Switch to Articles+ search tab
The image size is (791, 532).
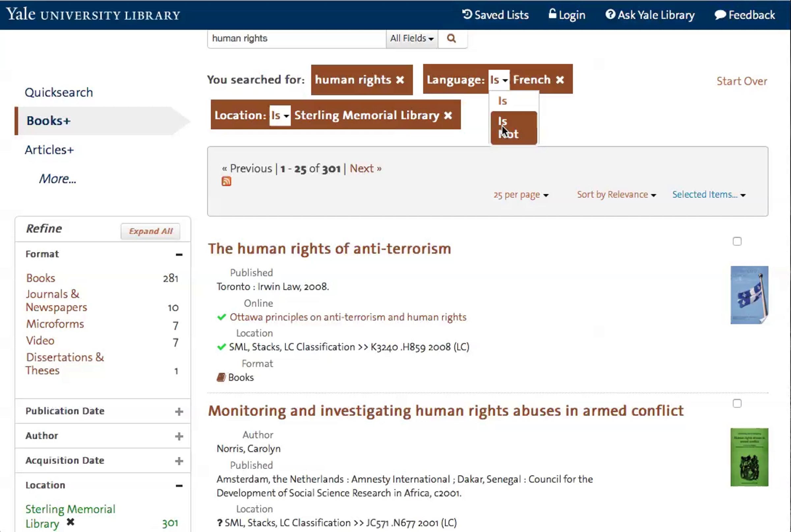49,150
